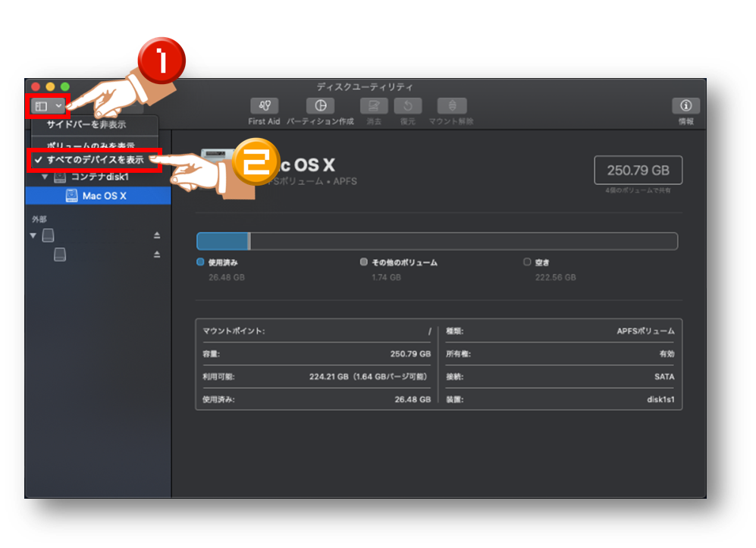This screenshot has height=548, width=756.
Task: Select the external disk's child volume icon
Action: 60,255
